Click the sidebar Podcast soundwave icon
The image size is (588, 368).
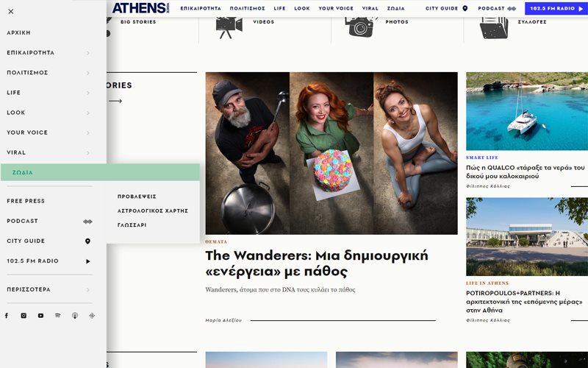pyautogui.click(x=87, y=222)
